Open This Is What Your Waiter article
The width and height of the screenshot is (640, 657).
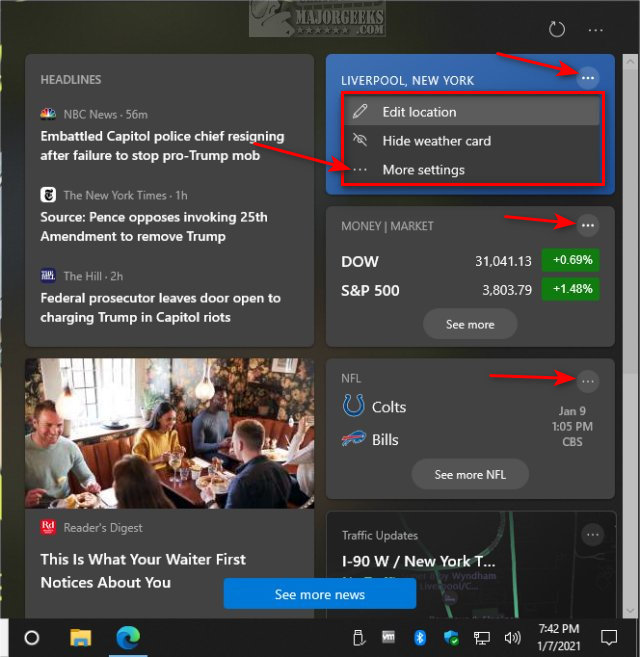143,571
